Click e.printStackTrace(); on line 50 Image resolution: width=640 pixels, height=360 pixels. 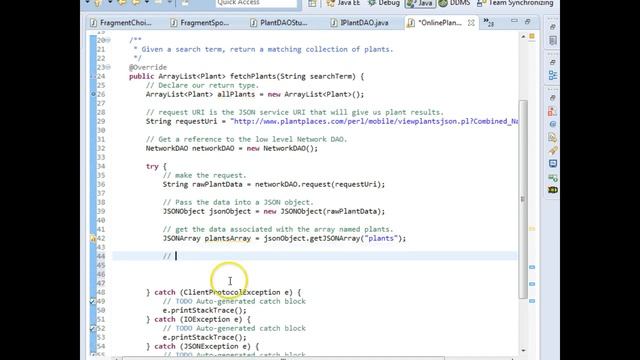[x=204, y=310]
